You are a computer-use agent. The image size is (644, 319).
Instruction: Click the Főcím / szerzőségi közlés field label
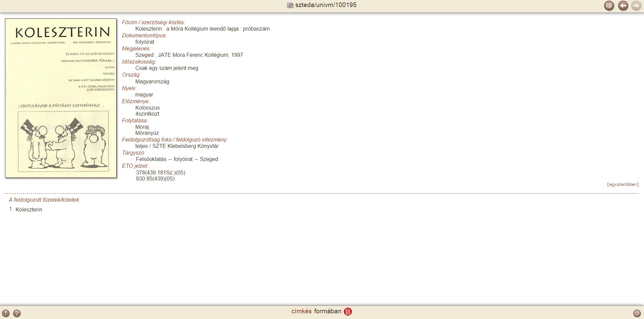[153, 23]
